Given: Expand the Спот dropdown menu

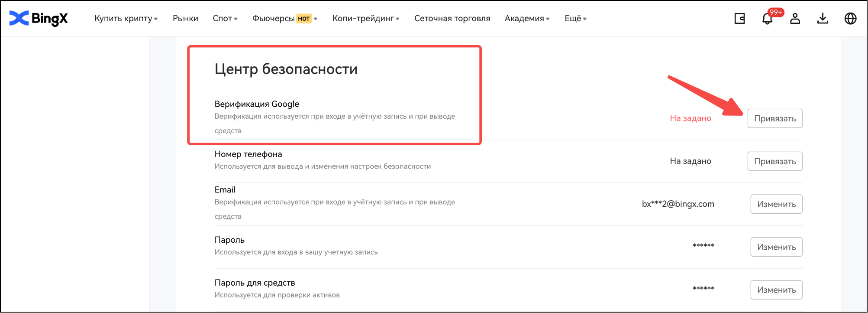Looking at the screenshot, I should pos(225,19).
